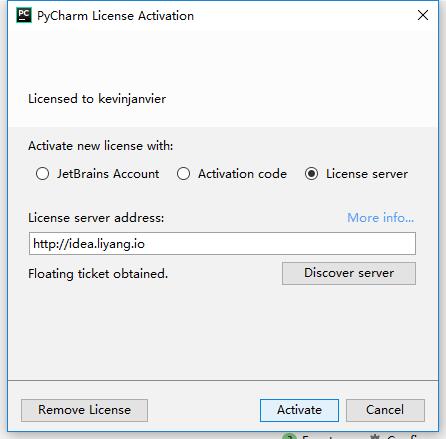The width and height of the screenshot is (446, 439).
Task: Select the License server radio button
Action: (311, 174)
